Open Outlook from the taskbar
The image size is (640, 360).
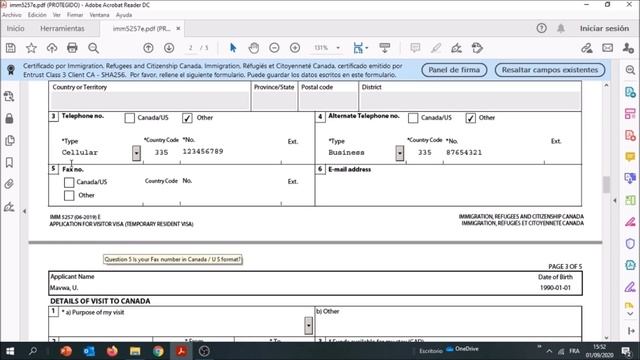pyautogui.click(x=89, y=351)
